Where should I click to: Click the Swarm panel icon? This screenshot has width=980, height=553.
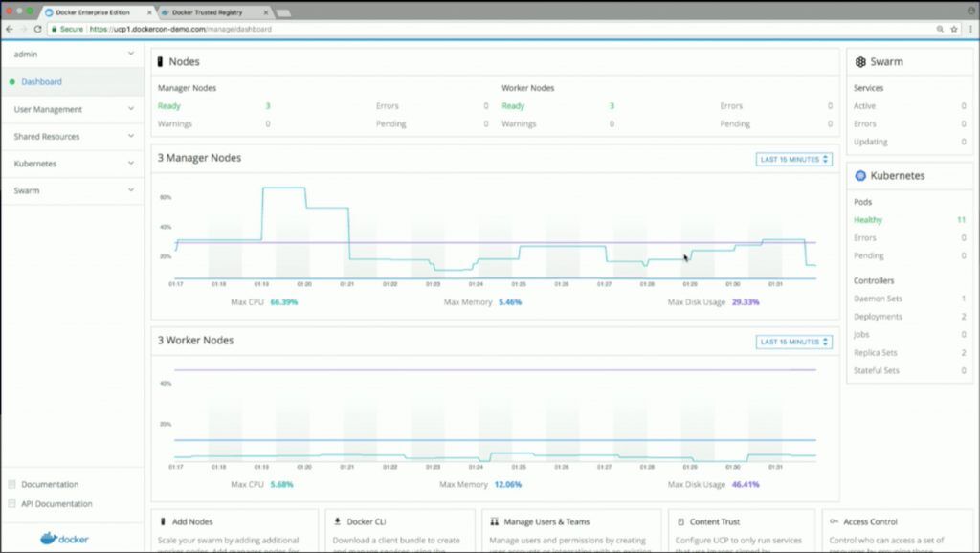(860, 62)
